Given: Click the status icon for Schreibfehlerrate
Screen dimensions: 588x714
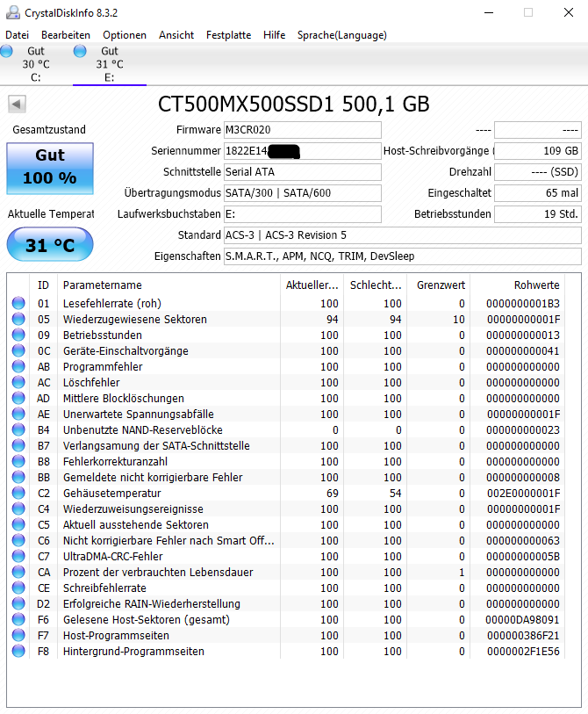Looking at the screenshot, I should click(x=18, y=588).
